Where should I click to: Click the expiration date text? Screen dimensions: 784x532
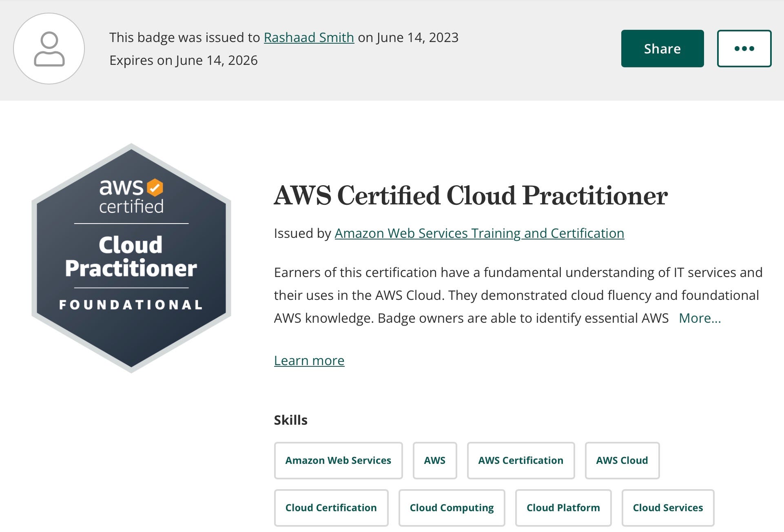point(184,60)
